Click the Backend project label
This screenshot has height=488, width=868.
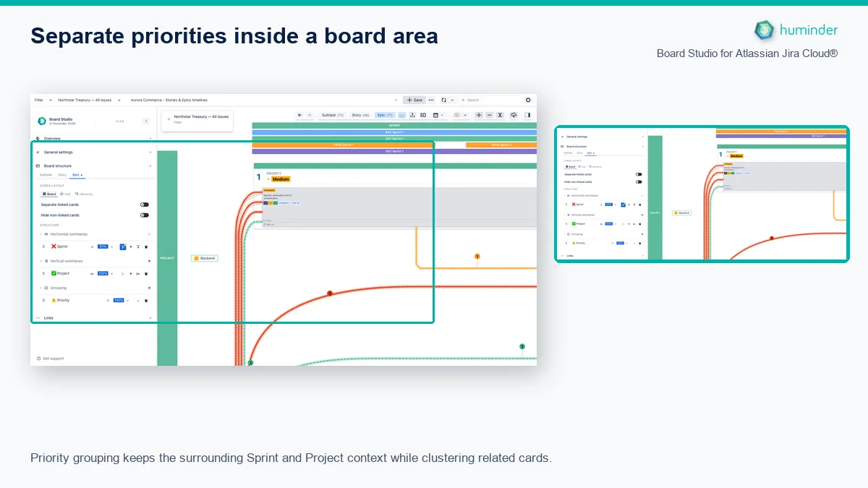205,258
